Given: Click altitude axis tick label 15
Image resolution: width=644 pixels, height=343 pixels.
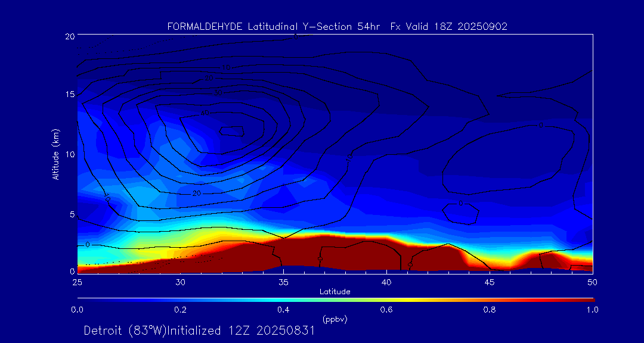Looking at the screenshot, I should (70, 94).
